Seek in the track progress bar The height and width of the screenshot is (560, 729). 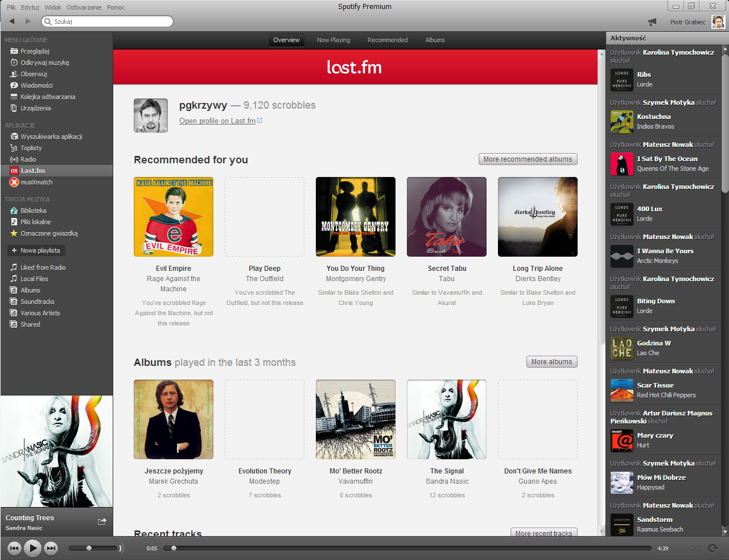[x=407, y=548]
